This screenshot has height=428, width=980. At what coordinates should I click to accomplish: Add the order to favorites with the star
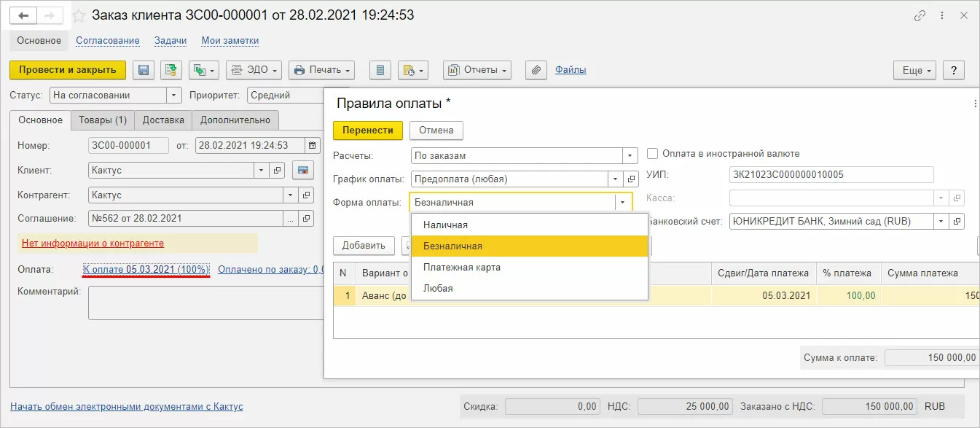pyautogui.click(x=78, y=15)
